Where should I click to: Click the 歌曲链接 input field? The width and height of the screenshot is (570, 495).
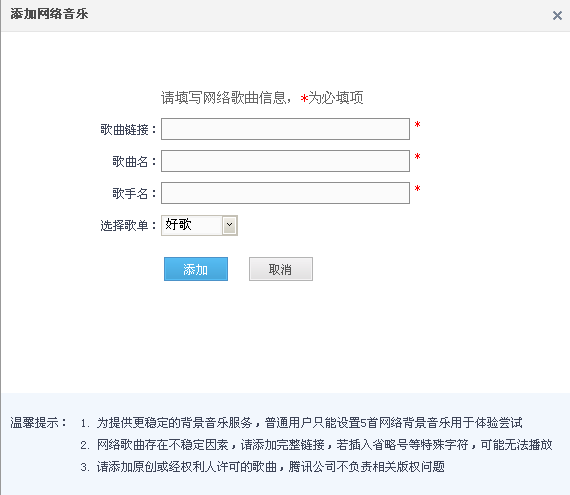pos(285,129)
